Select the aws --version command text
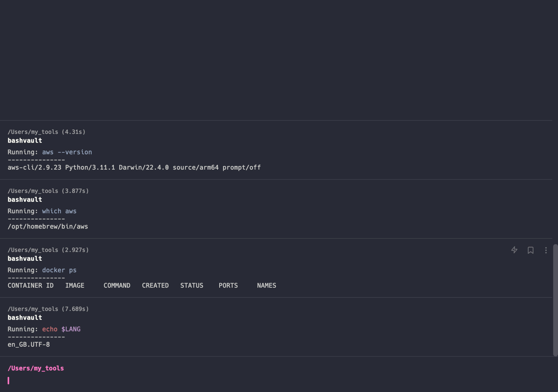 click(67, 152)
